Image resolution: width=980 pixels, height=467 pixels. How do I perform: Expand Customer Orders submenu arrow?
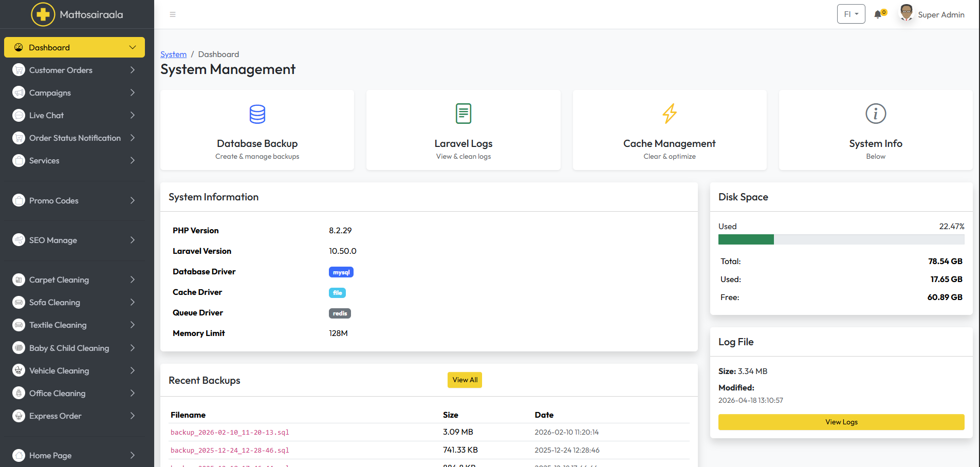(x=133, y=70)
